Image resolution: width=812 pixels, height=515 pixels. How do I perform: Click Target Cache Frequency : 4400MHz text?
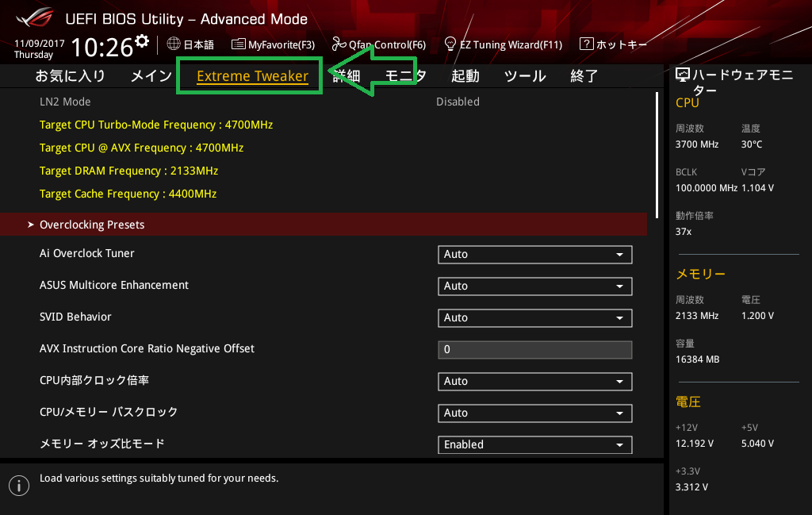click(128, 194)
